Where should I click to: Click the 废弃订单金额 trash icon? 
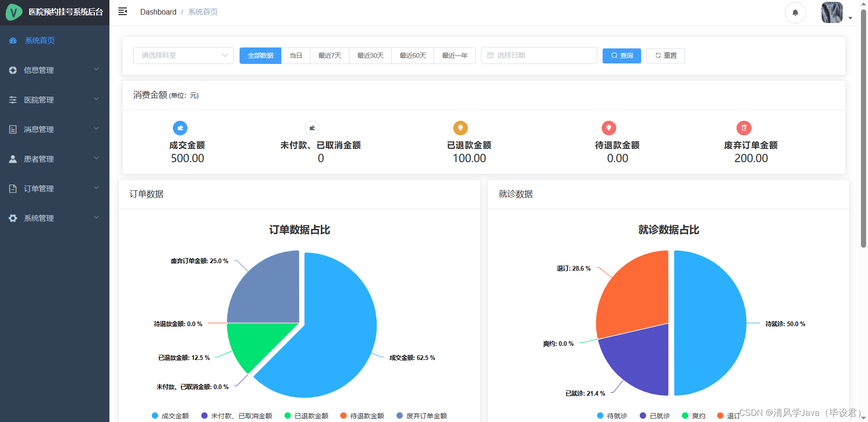point(744,128)
